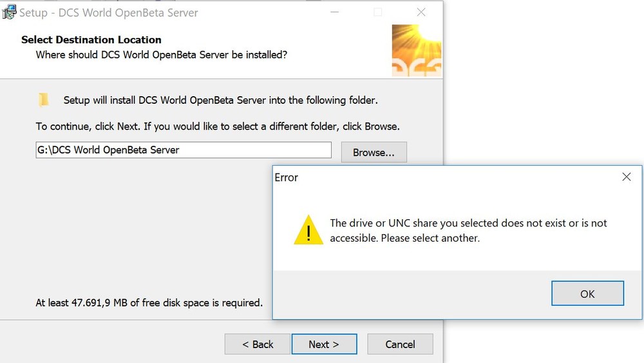
Task: Click the 'Setup will install' description text
Action: tap(220, 100)
